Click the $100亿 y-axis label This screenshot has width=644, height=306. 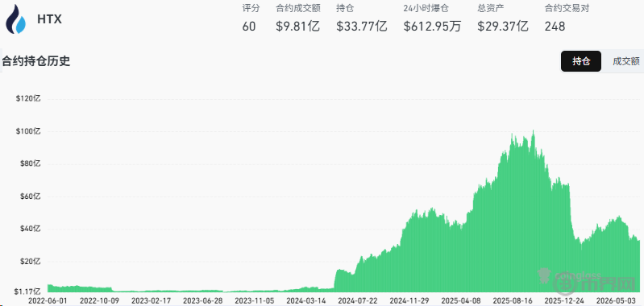click(28, 131)
